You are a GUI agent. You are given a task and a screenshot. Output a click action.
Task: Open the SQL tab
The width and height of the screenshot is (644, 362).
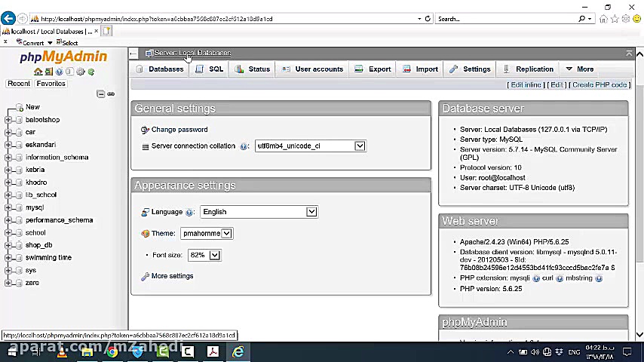click(210, 69)
